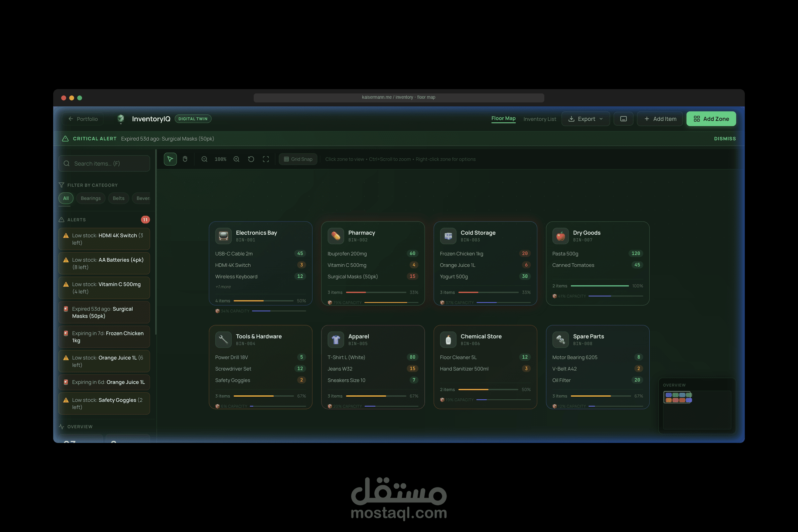798x532 pixels.
Task: Switch to the Inventory List tab
Action: 539,119
